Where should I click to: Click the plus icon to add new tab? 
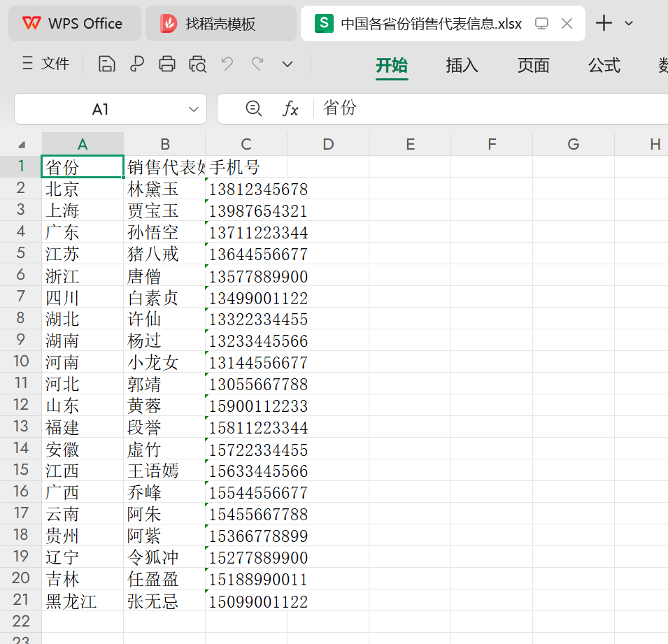(x=604, y=23)
